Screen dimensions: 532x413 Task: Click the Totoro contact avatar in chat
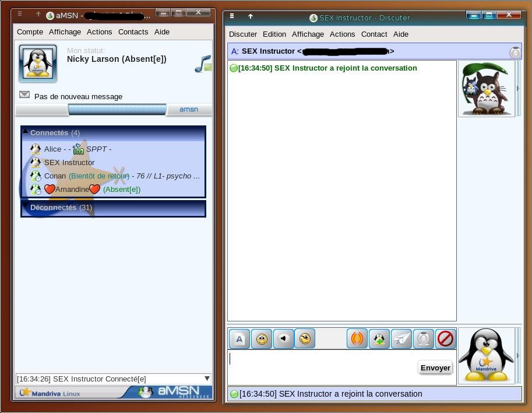pyautogui.click(x=486, y=89)
